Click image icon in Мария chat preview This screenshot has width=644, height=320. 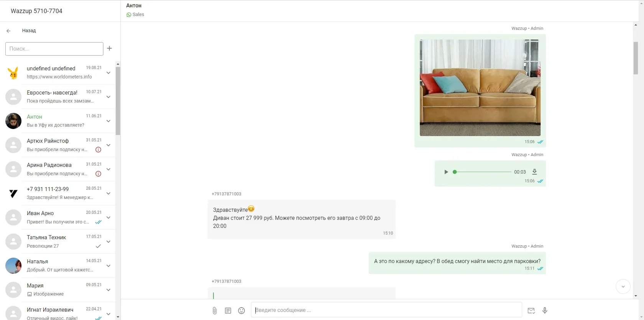tap(30, 294)
